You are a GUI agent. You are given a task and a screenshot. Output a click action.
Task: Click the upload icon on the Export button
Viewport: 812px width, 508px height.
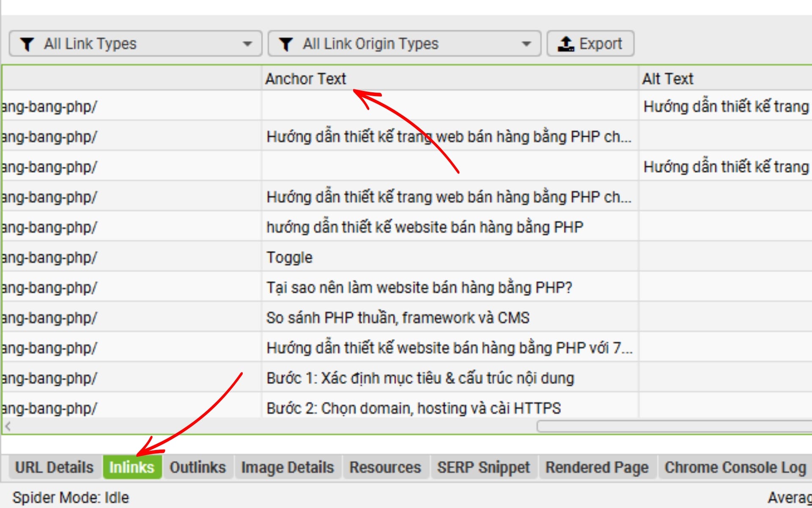pyautogui.click(x=565, y=44)
